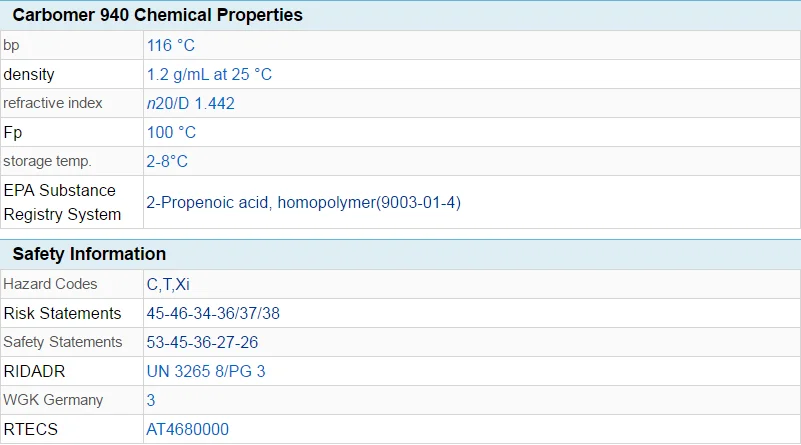Screen dimensions: 801x445
Task: Click Risk Statements value 45-46-34-36/37/38
Action: click(x=213, y=313)
